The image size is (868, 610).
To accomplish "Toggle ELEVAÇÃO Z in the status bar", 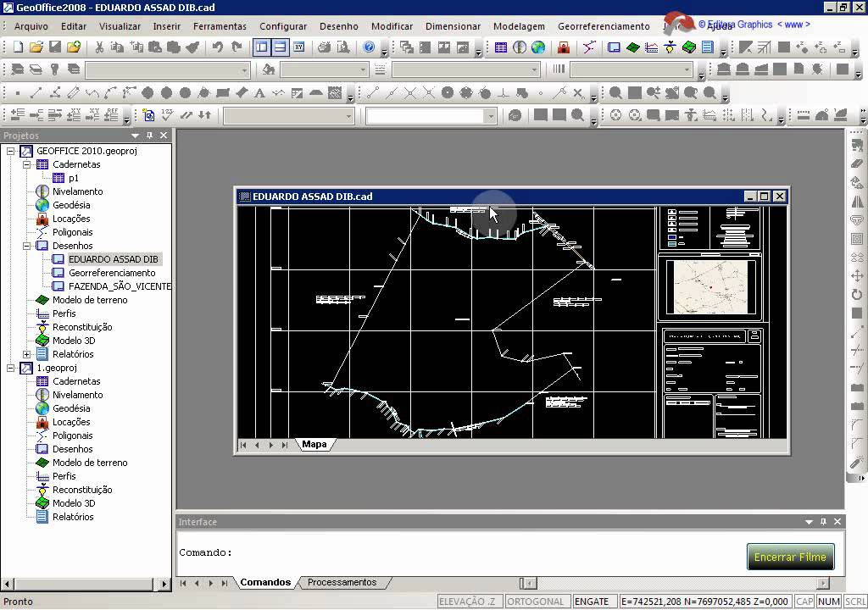I will (x=470, y=602).
